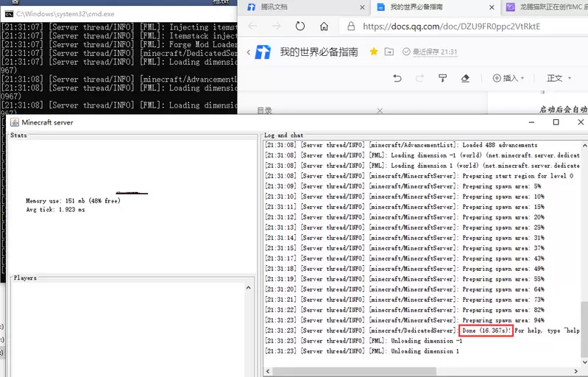The image size is (588, 377).
Task: Click log horizontal scroll left arrow
Action: click(268, 371)
